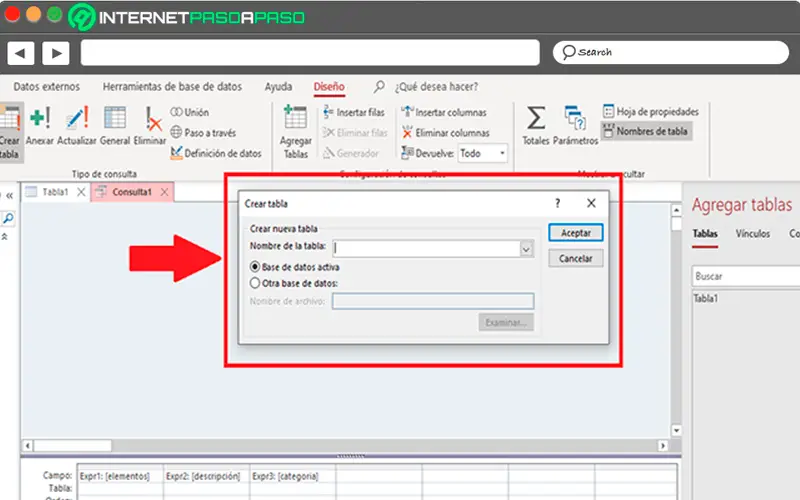Open Herramientas de base de datos tab
The height and width of the screenshot is (500, 800).
point(172,87)
